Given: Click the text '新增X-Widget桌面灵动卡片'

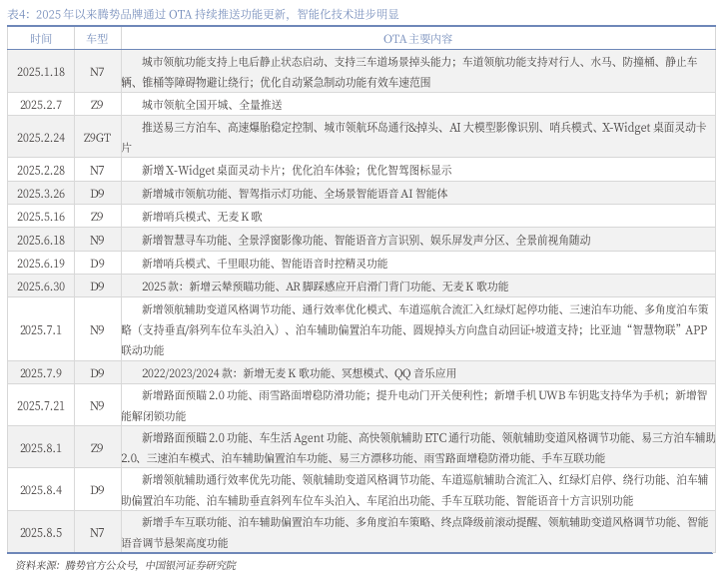Looking at the screenshot, I should 212,171.
